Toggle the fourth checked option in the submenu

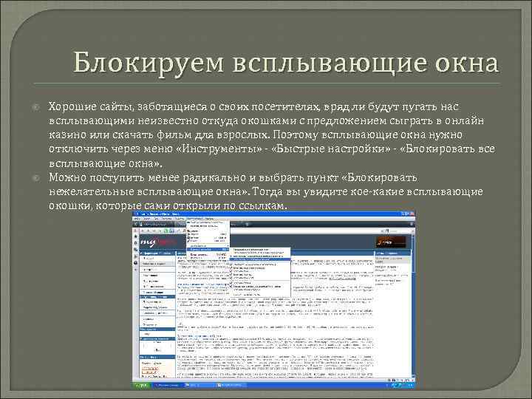[260, 275]
